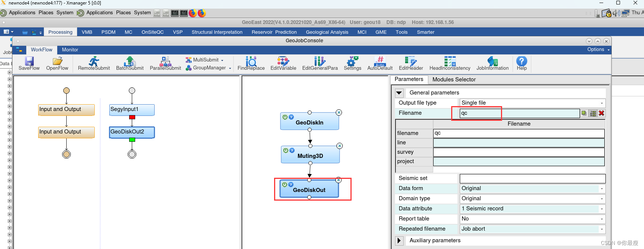Open the Data attribute dropdown
Image resolution: width=644 pixels, height=249 pixels.
pyautogui.click(x=532, y=208)
